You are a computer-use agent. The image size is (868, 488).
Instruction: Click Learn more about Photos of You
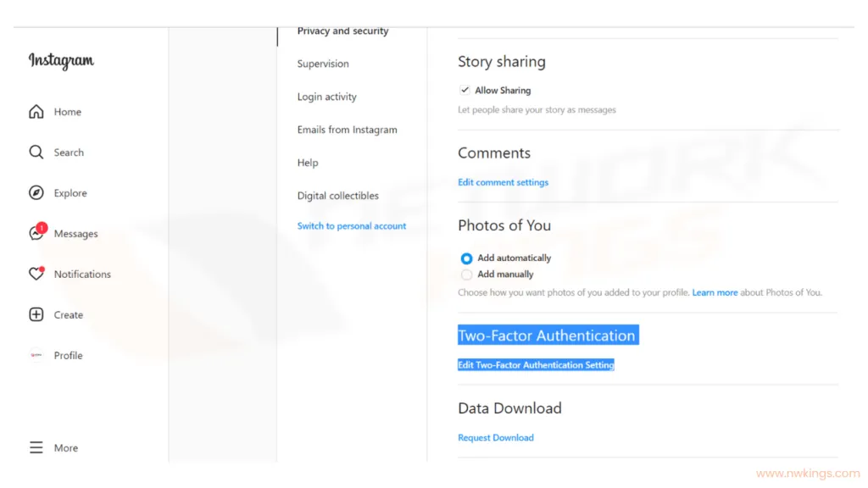click(x=715, y=292)
